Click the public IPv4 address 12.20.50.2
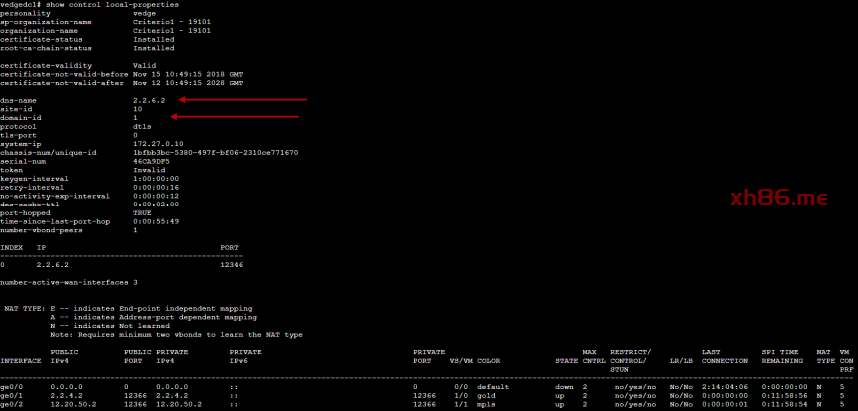The image size is (858, 411). click(71, 404)
